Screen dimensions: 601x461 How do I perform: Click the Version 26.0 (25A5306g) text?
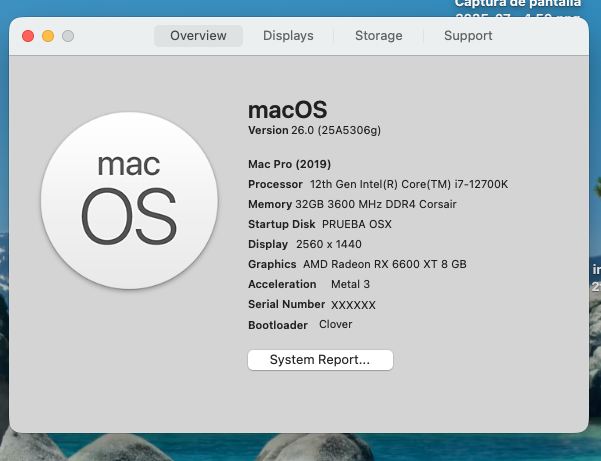(314, 130)
